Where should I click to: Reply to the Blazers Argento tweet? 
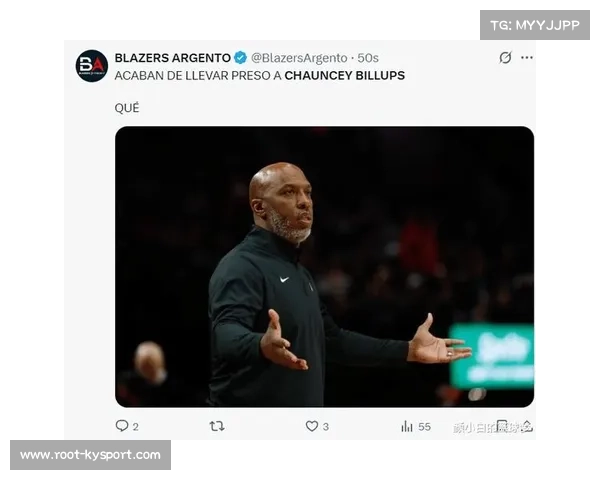(x=122, y=426)
